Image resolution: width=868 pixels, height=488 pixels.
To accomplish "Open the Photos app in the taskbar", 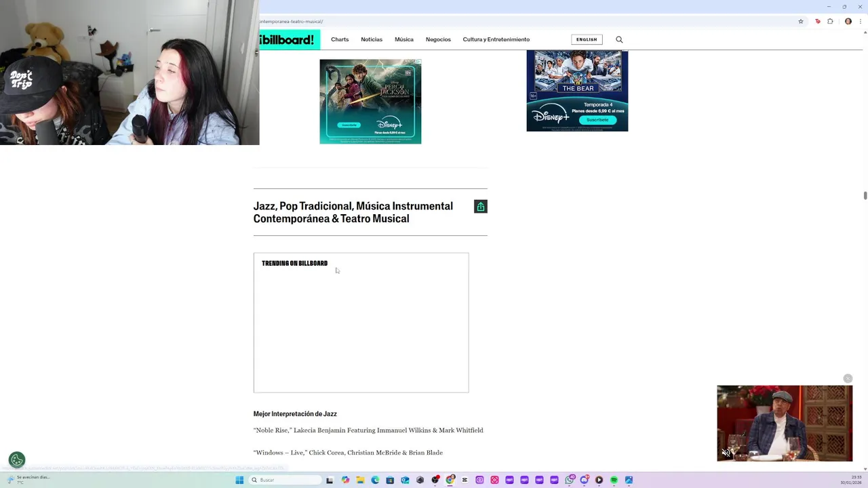I will click(x=629, y=480).
